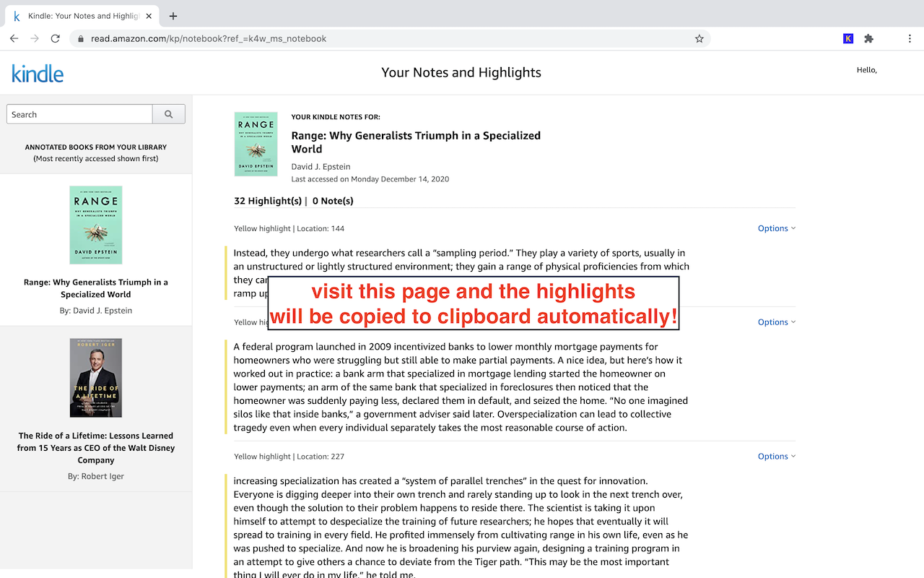Click the padlock icon in the address bar
This screenshot has height=578, width=924.
click(80, 38)
